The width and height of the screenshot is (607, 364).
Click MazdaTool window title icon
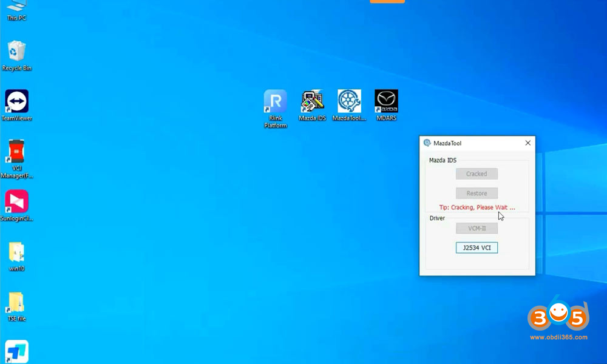tap(427, 143)
